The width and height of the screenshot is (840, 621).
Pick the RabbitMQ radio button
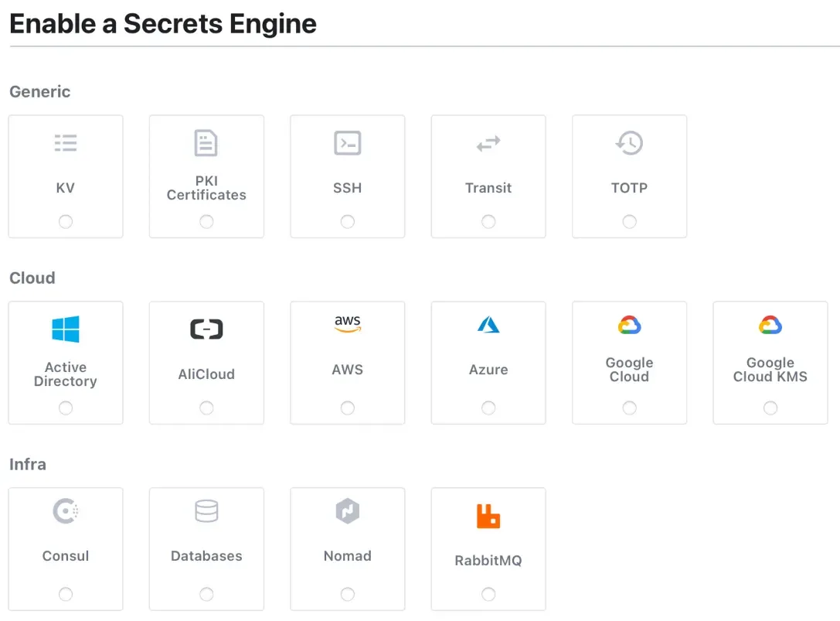tap(488, 594)
